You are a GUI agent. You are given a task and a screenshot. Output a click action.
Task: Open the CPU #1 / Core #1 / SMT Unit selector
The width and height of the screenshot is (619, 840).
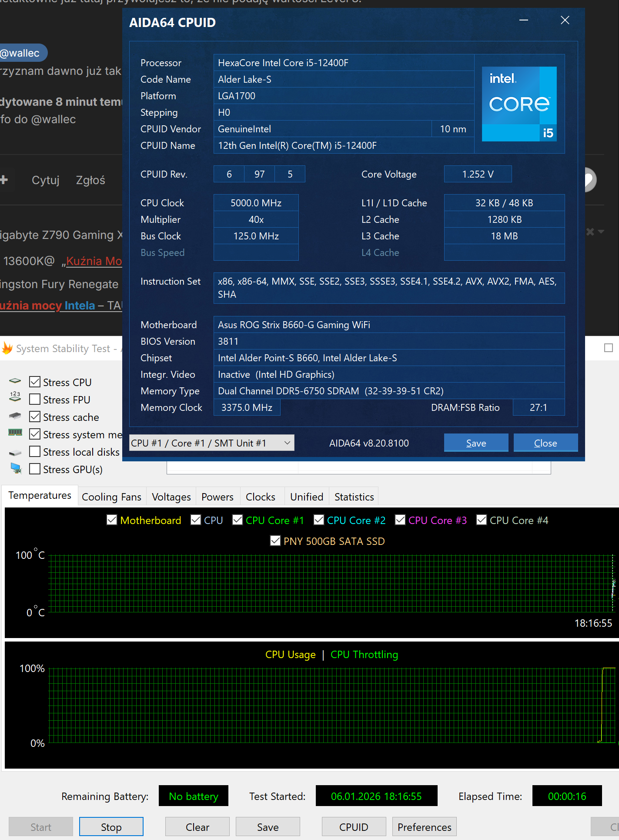(x=212, y=443)
